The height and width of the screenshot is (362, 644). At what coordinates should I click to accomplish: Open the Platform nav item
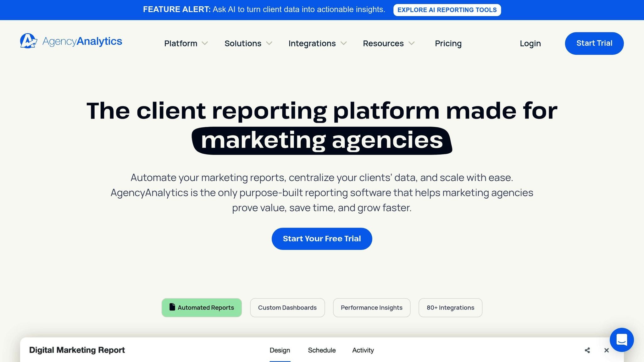coord(181,43)
